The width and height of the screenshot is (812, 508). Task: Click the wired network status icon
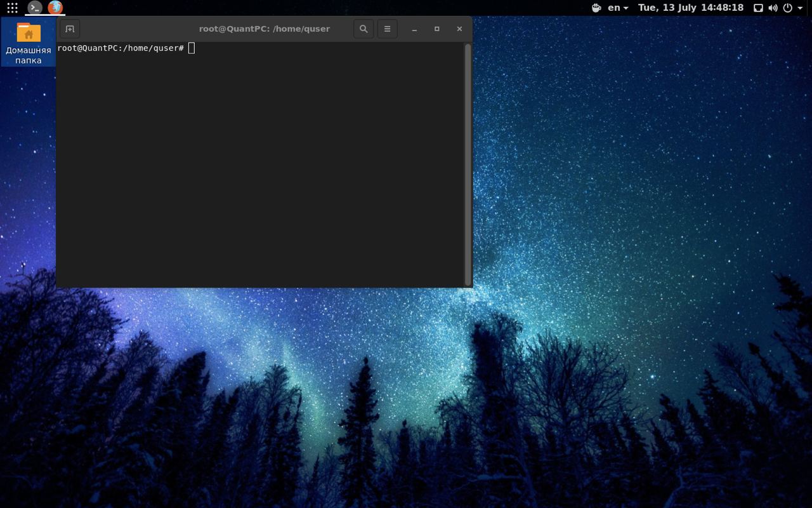(x=758, y=8)
